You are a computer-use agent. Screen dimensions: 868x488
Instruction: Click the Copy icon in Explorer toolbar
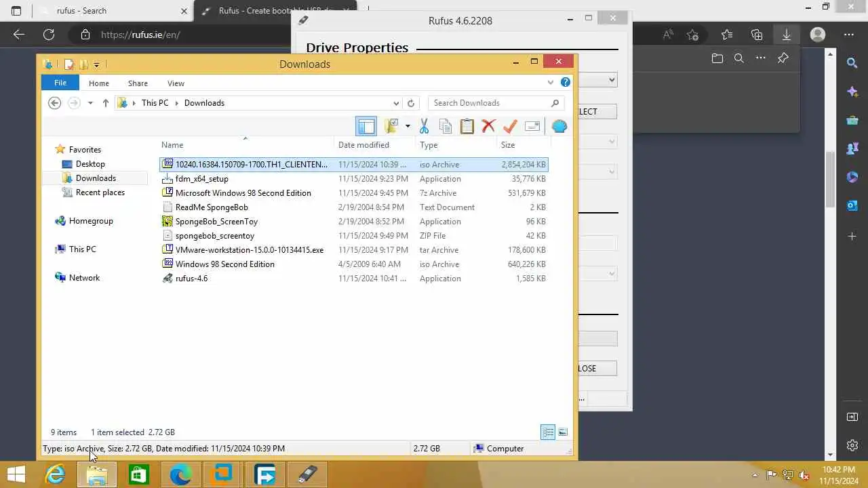coord(446,126)
